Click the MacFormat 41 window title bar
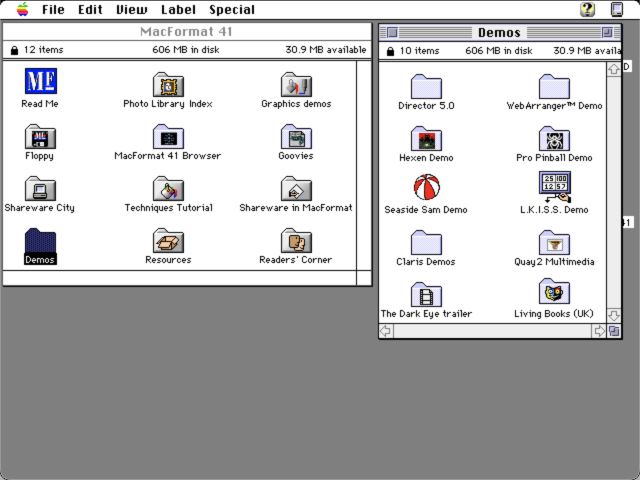The width and height of the screenshot is (640, 480). [x=187, y=32]
